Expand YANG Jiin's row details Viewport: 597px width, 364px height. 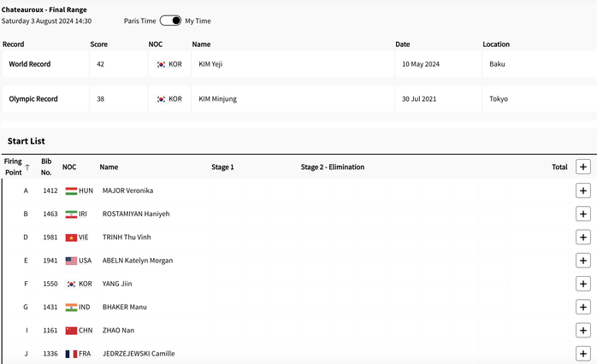point(583,284)
